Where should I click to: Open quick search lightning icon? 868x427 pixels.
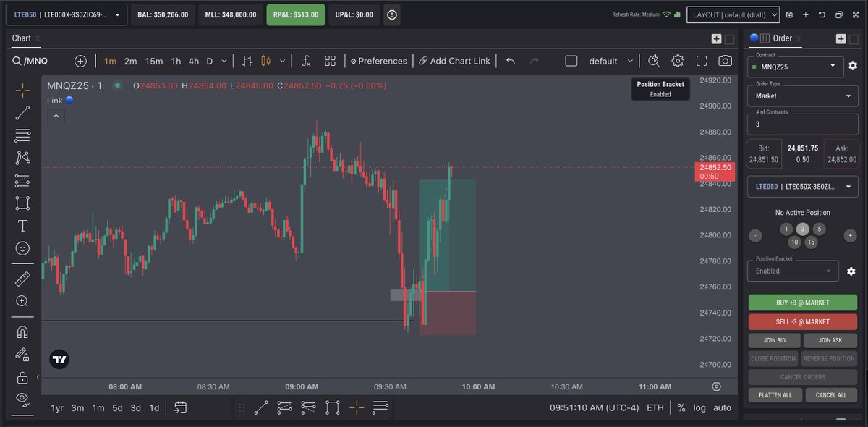tap(654, 61)
